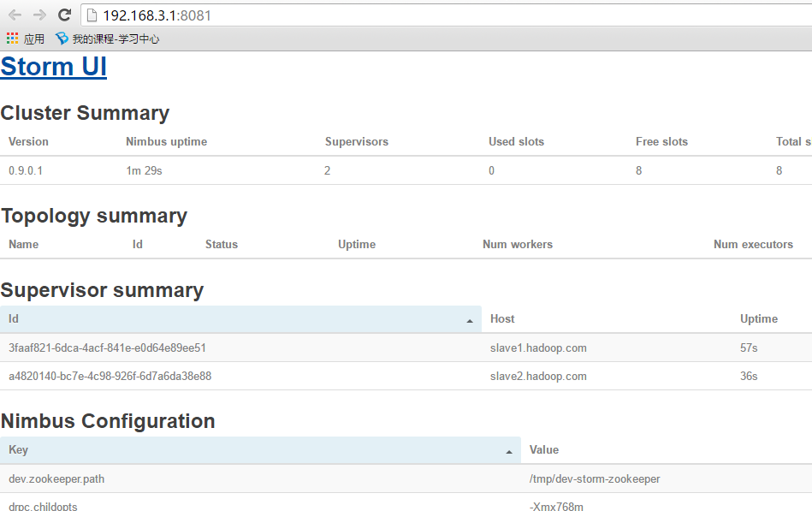
Task: Click the Num workers column header
Action: [518, 244]
